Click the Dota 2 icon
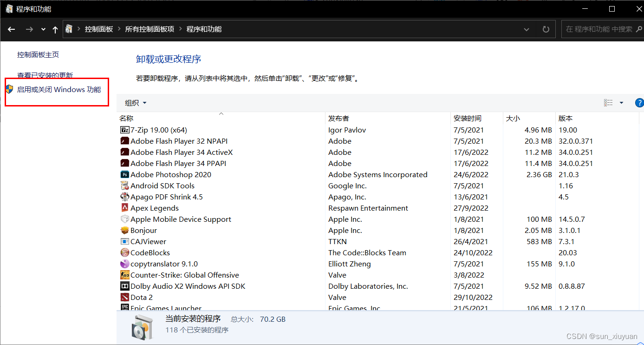The image size is (644, 345). (124, 298)
